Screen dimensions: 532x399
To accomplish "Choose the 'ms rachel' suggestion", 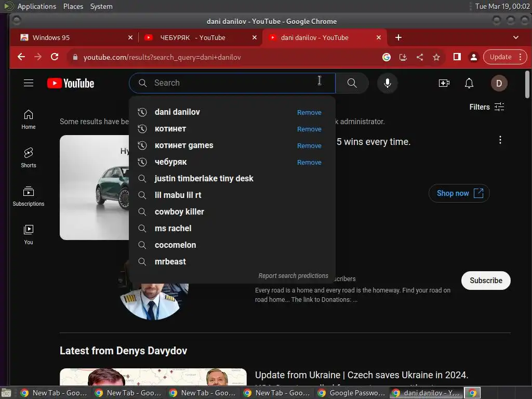I will tap(232, 229).
